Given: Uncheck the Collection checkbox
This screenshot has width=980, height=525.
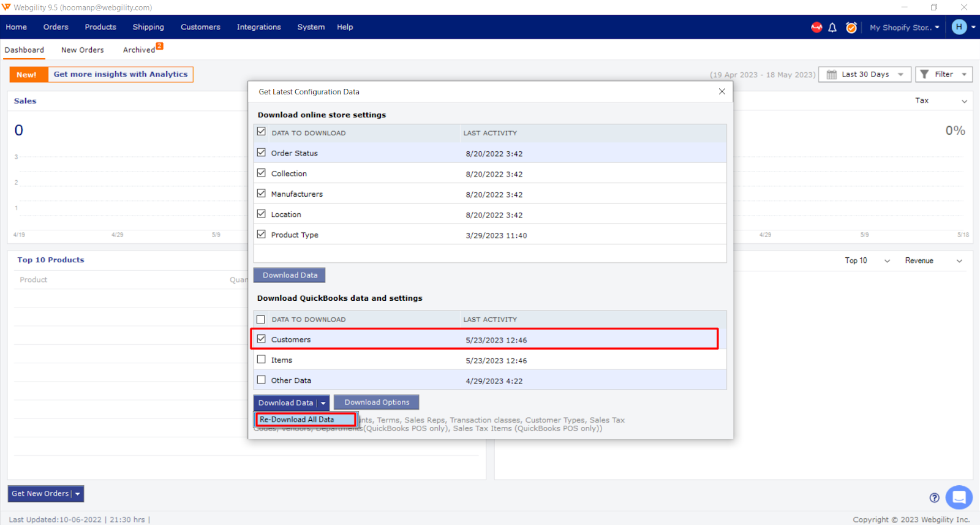Looking at the screenshot, I should (262, 173).
